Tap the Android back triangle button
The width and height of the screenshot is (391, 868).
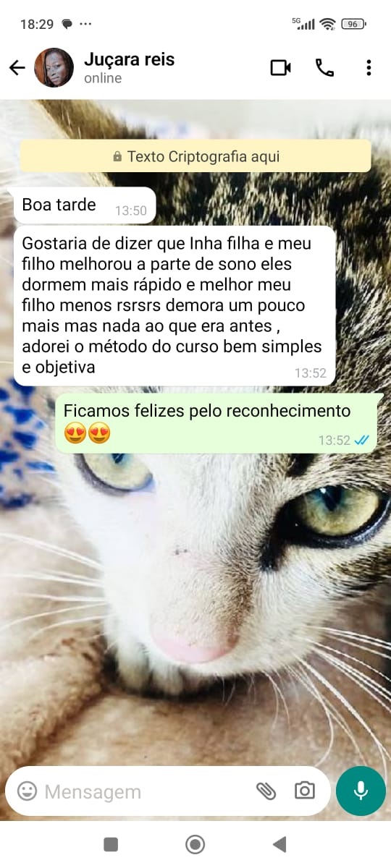click(x=279, y=844)
